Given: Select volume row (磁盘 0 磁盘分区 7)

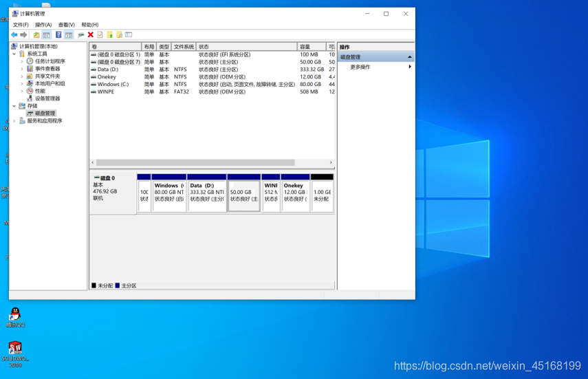Looking at the screenshot, I should pos(213,62).
